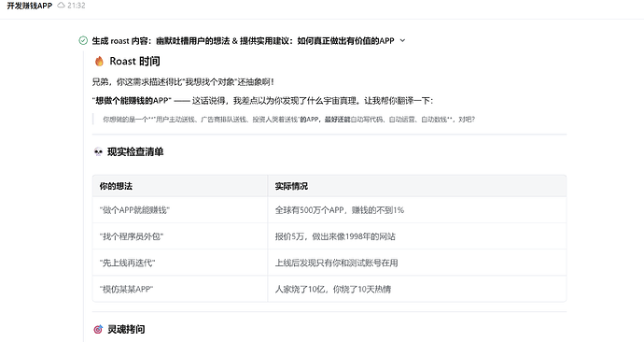Click the 21:32 timestamp
Screen dimensions: 644x342
click(77, 6)
